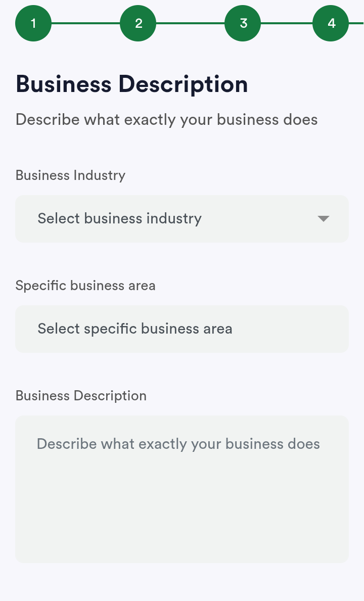
Task: Open the Specific business area selector
Action: 182,329
